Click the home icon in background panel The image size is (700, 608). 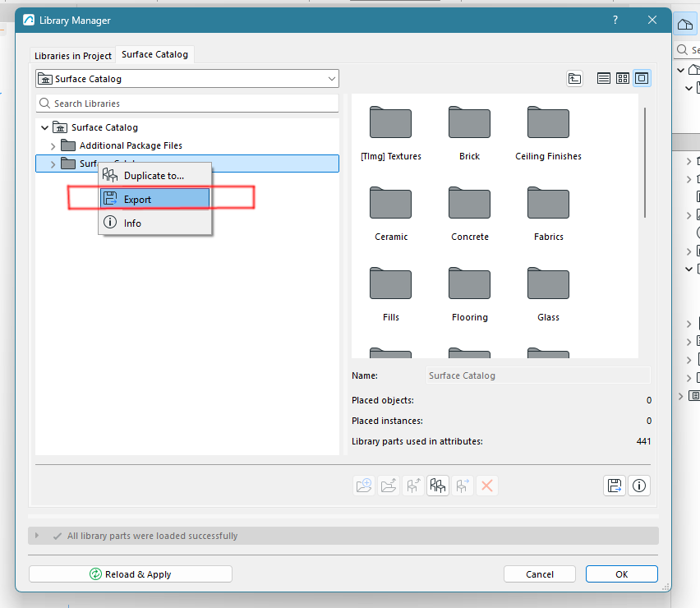click(685, 25)
